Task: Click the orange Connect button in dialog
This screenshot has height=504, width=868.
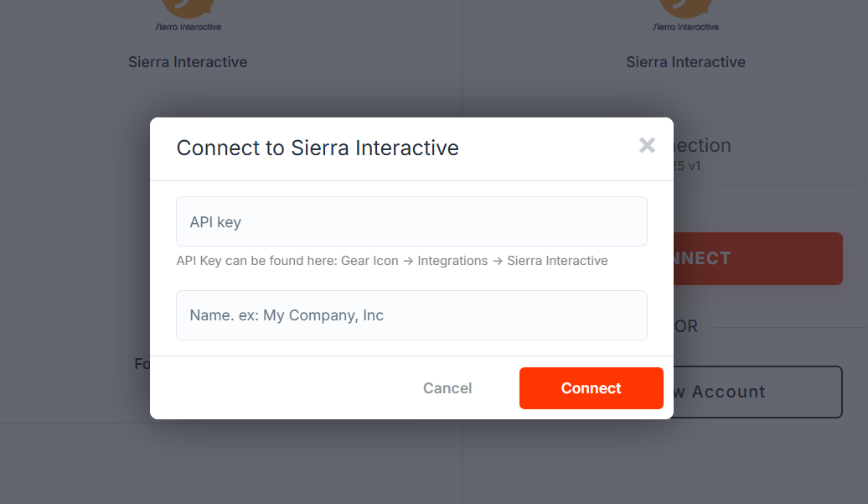Action: tap(591, 388)
